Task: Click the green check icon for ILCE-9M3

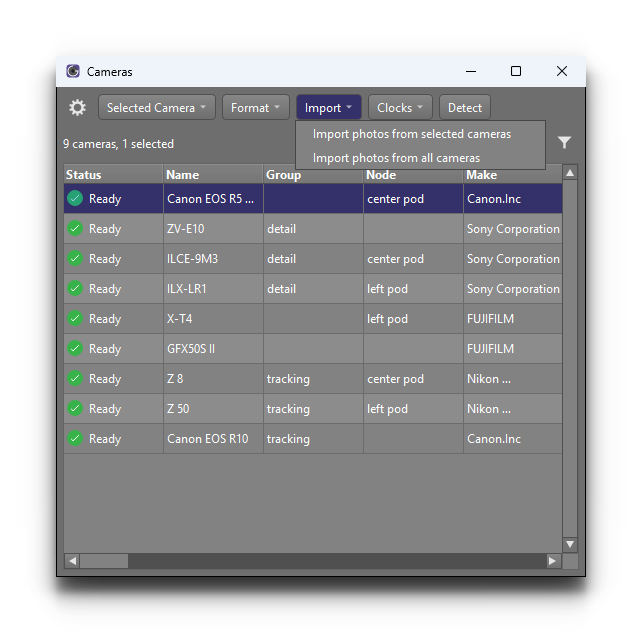Action: (75, 258)
